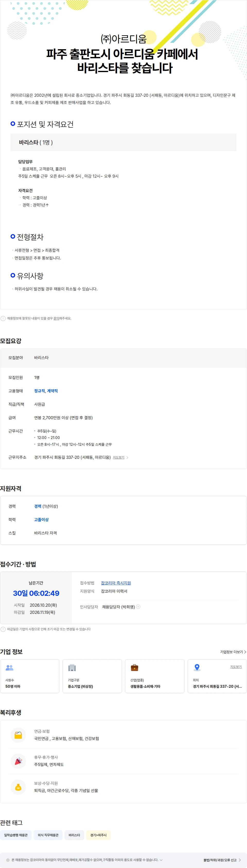
Task: Apply via 잡코리아 즉시지원 link
Action: click(116, 583)
